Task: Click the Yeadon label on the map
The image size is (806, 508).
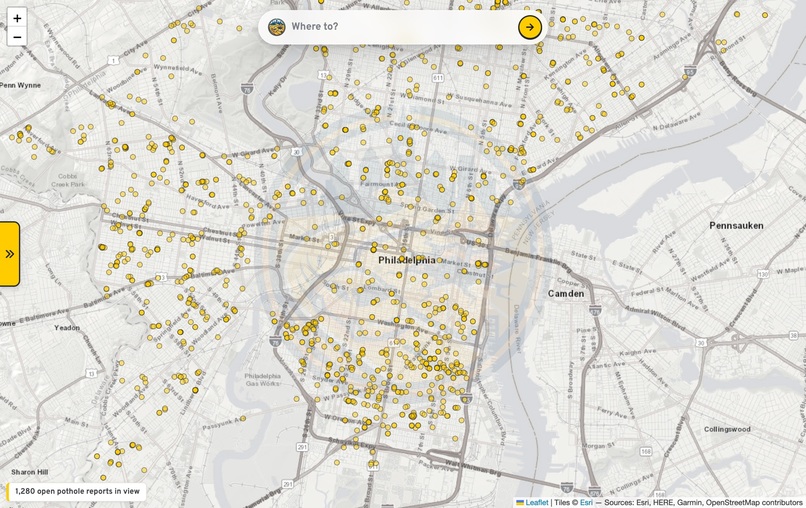Action: (x=67, y=328)
